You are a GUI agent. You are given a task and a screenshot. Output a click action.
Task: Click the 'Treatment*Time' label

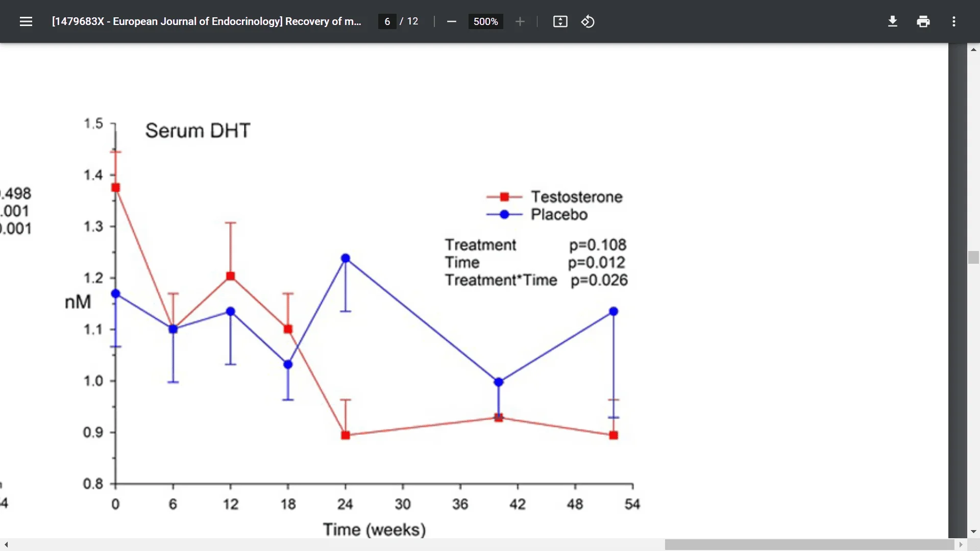pos(501,280)
